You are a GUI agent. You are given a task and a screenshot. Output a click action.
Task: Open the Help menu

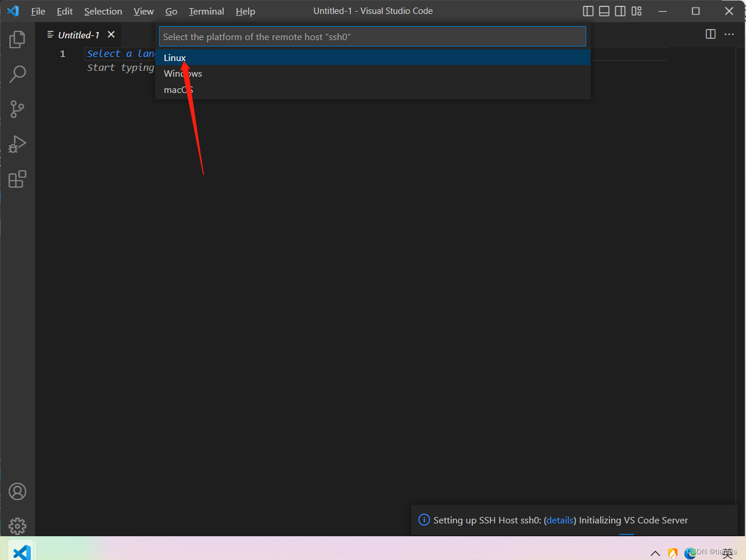click(245, 11)
